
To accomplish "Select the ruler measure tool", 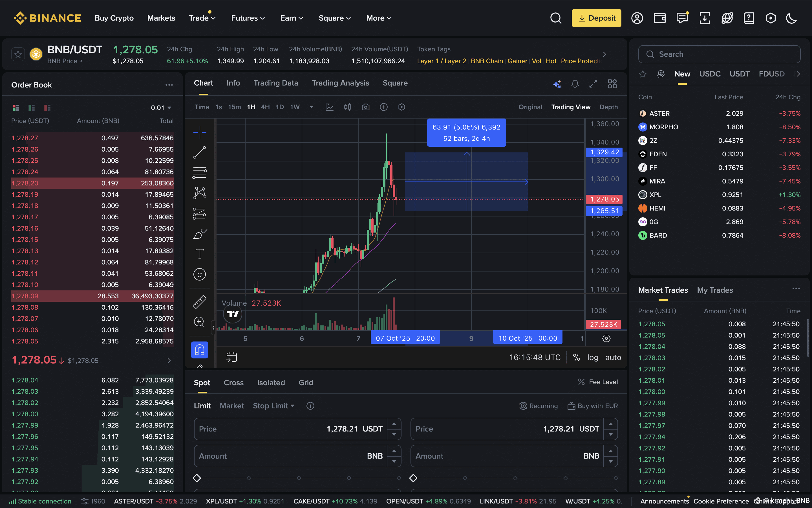I will click(x=199, y=302).
